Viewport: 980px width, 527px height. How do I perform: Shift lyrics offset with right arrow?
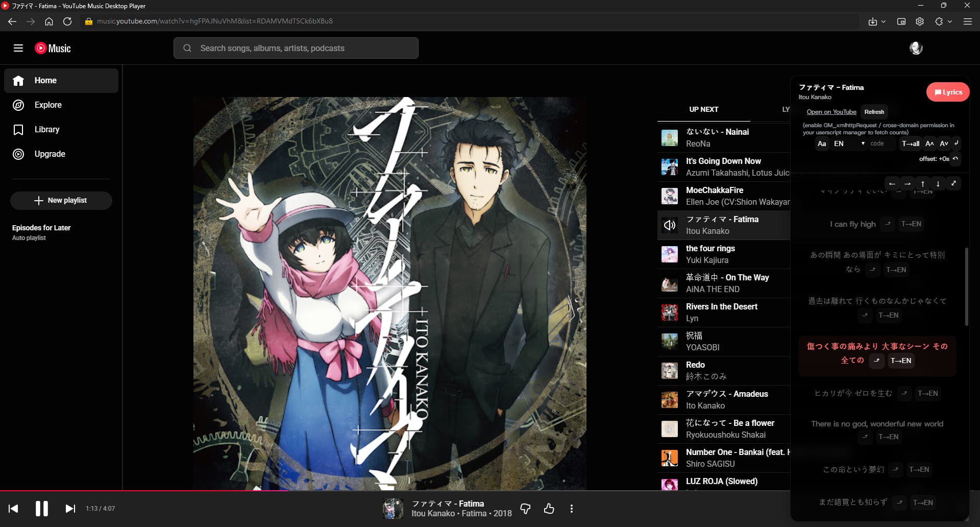(907, 184)
